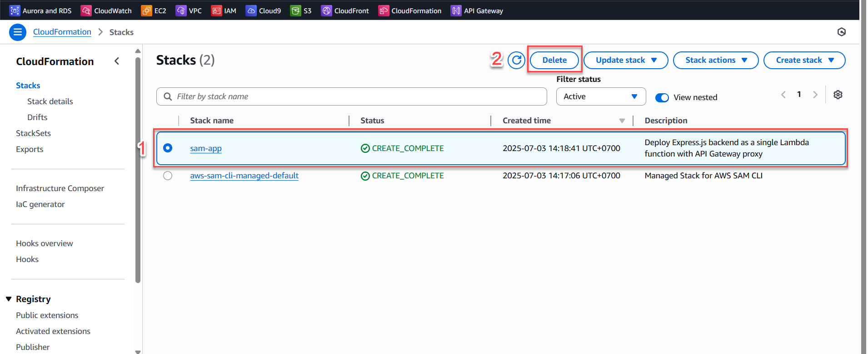The image size is (868, 354).
Task: Go to previous page arrow
Action: 783,95
